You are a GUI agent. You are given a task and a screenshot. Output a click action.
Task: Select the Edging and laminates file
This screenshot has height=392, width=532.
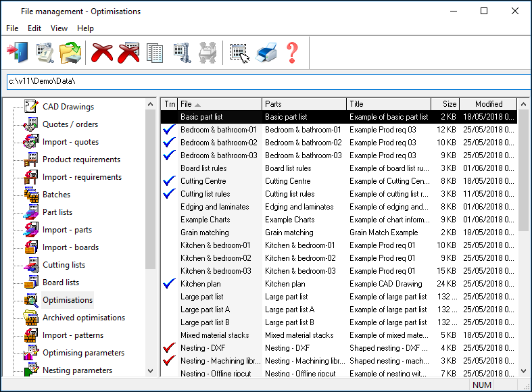point(215,207)
